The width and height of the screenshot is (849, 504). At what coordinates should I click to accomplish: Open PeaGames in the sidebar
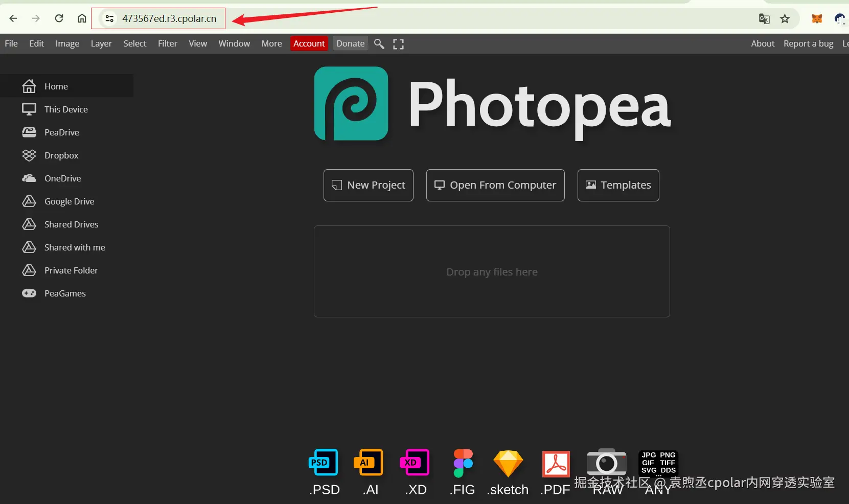click(x=66, y=293)
